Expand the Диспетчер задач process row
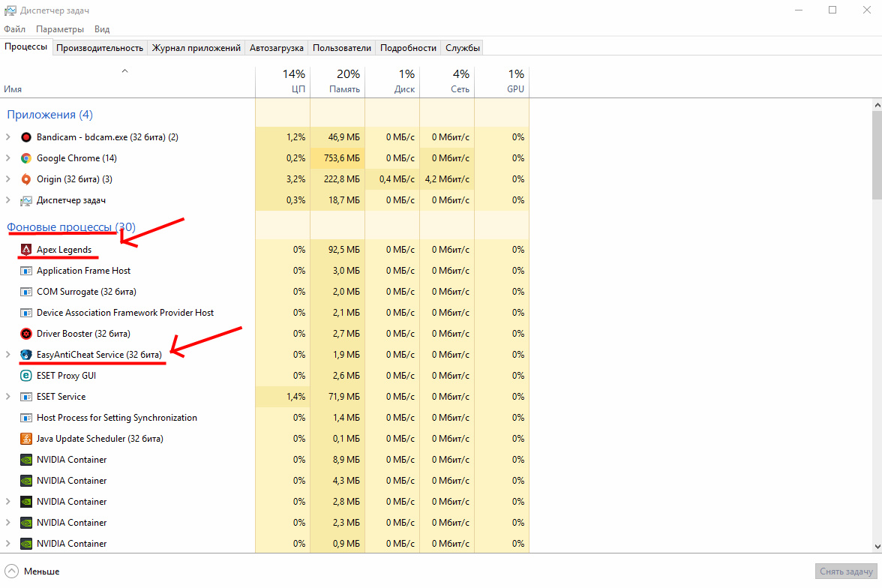Screen dimensions: 882x588 (7, 199)
